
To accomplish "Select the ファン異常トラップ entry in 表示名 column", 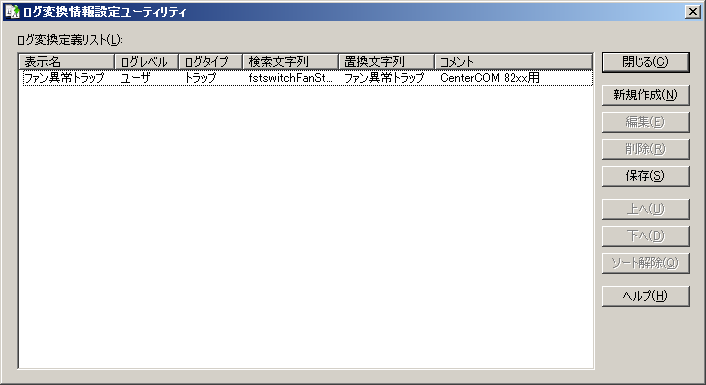I will point(63,78).
